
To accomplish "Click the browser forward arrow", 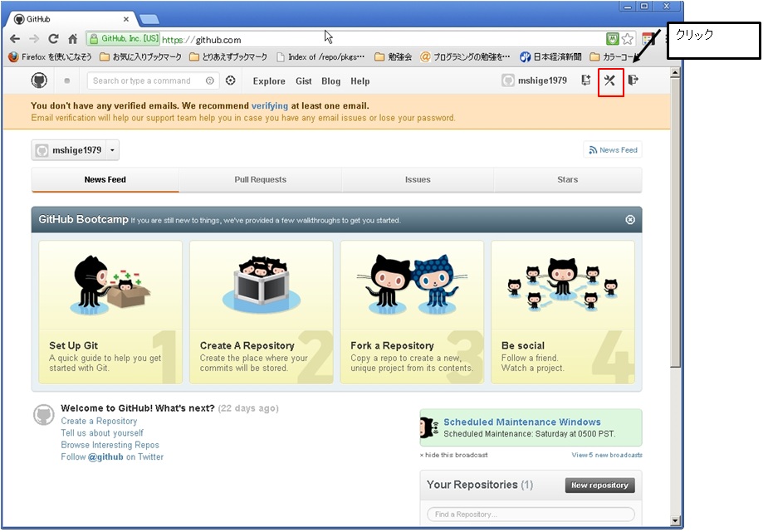I will click(34, 39).
